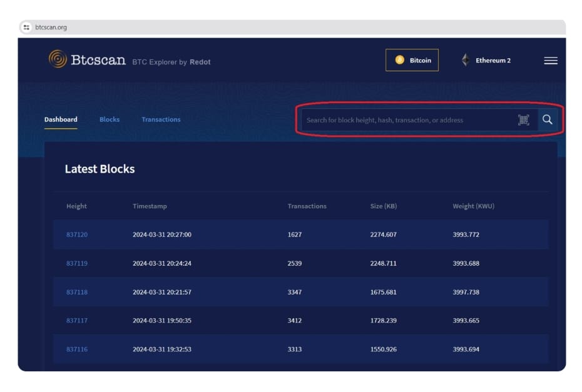
Task: Expand the navigation menu via the hamburger button
Action: [x=551, y=60]
